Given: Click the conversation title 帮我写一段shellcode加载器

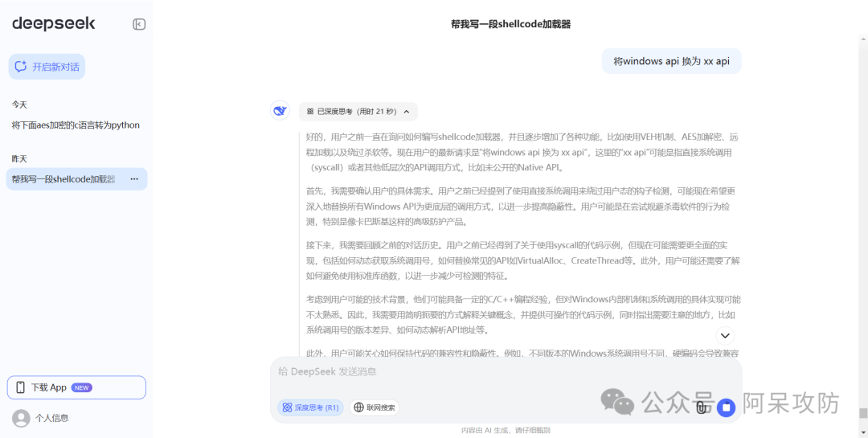Looking at the screenshot, I should pos(510,24).
